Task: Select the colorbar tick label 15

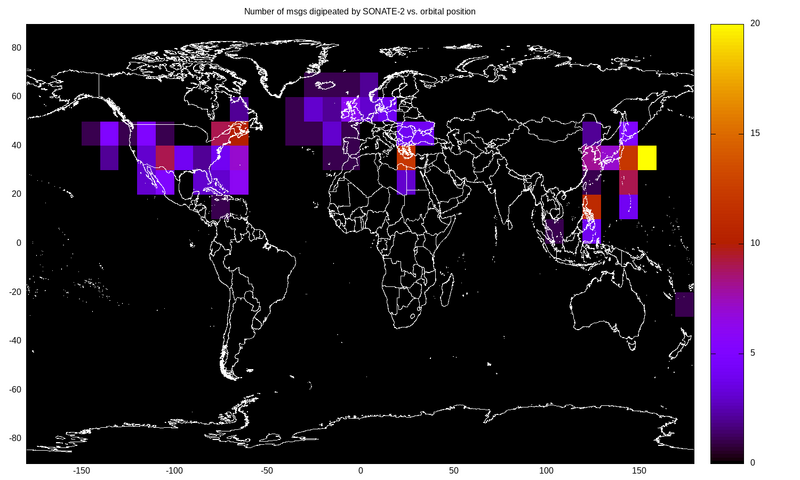Action: coord(755,133)
